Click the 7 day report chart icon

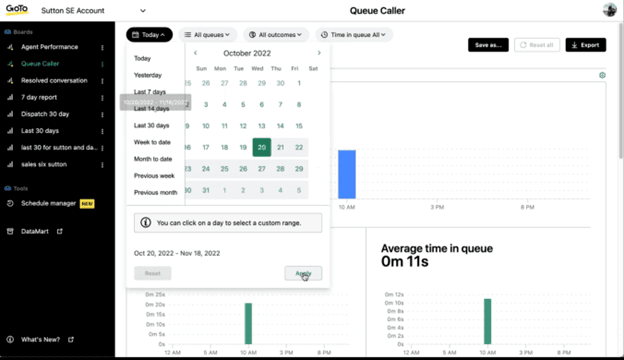10,97
